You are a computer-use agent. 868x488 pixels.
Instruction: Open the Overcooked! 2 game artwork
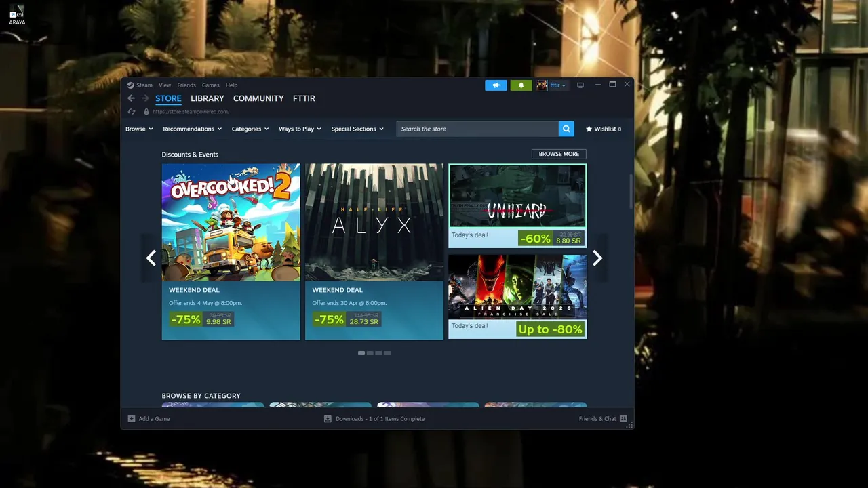tap(231, 222)
